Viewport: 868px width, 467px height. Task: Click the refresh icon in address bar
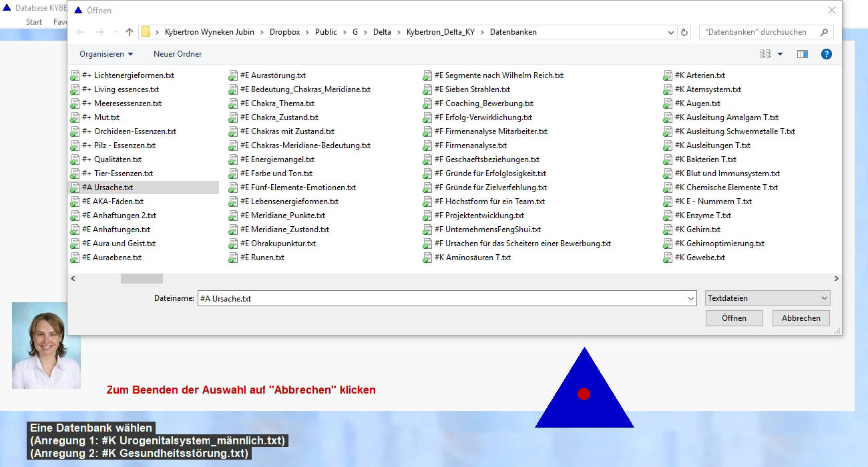pos(684,32)
